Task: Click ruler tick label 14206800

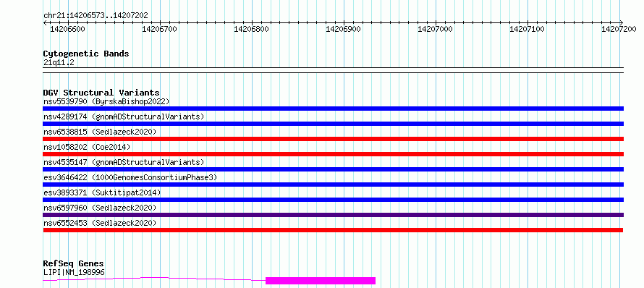Action: point(251,29)
